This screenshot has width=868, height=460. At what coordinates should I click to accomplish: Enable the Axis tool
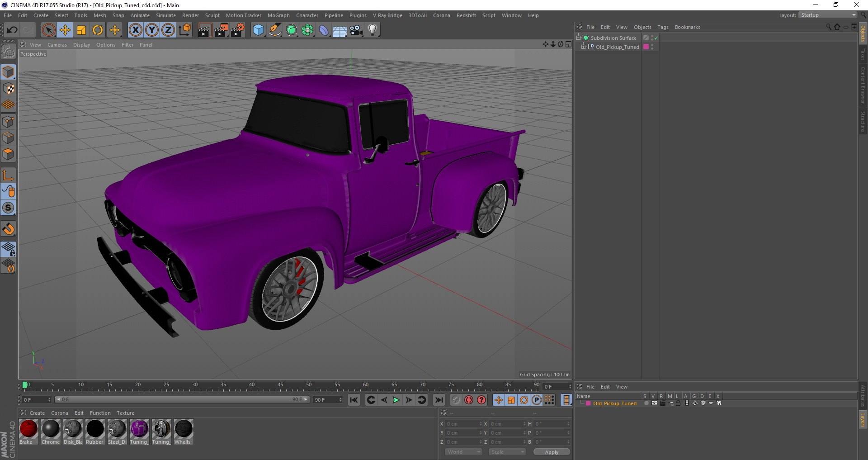click(x=8, y=175)
